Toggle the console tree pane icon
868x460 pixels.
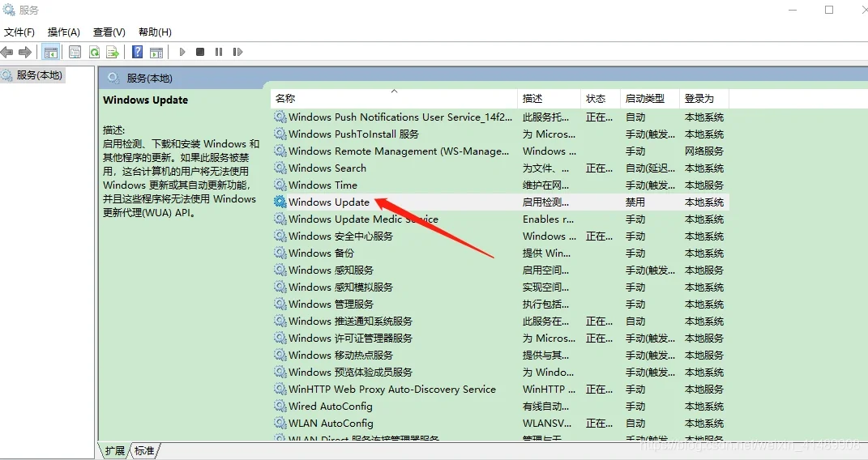51,52
